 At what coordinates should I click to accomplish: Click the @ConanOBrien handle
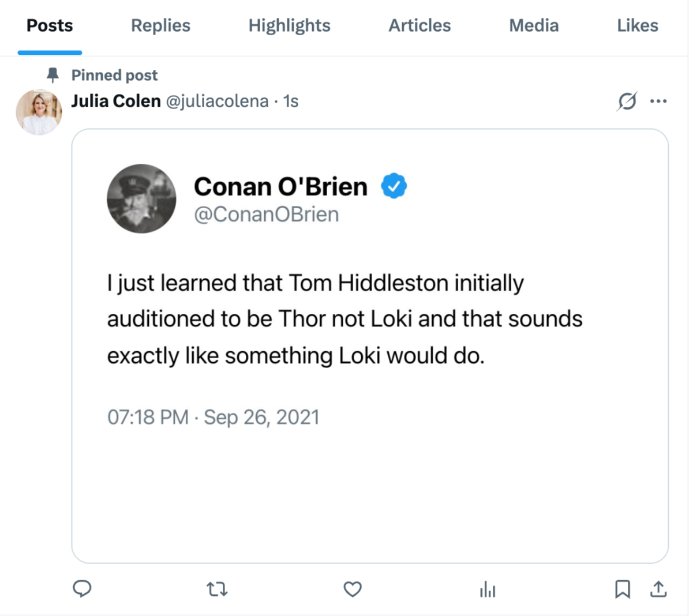(x=267, y=214)
